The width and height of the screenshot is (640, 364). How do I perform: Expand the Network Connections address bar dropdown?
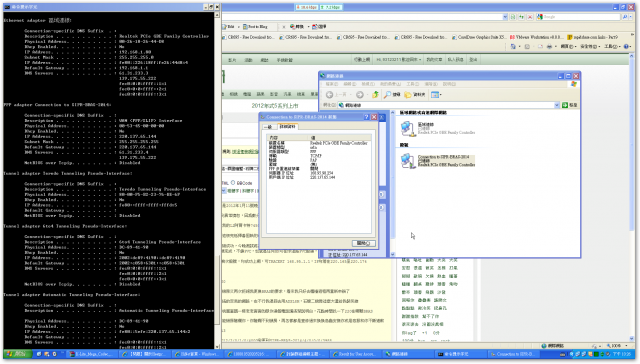coord(557,105)
